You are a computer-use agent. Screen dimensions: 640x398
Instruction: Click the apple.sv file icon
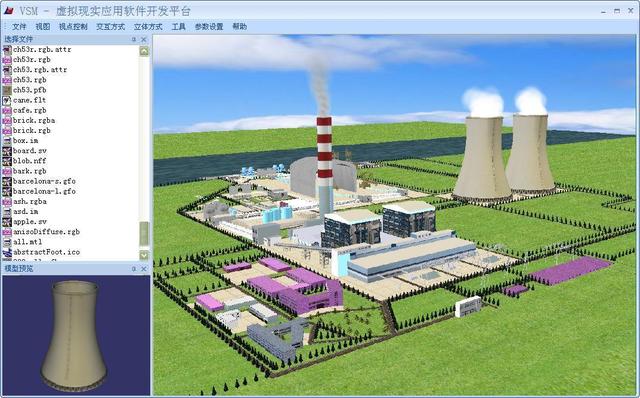[7, 222]
